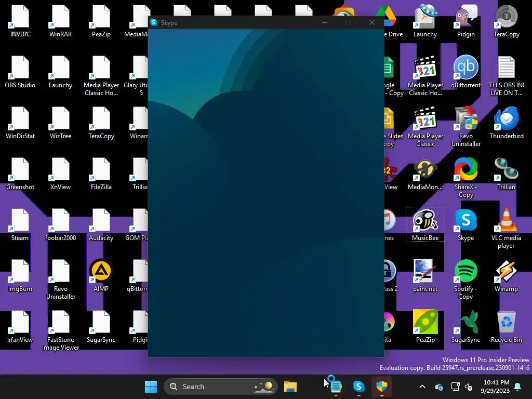Open paint.net from the desktop
Image resolution: width=532 pixels, height=399 pixels.
(x=425, y=275)
